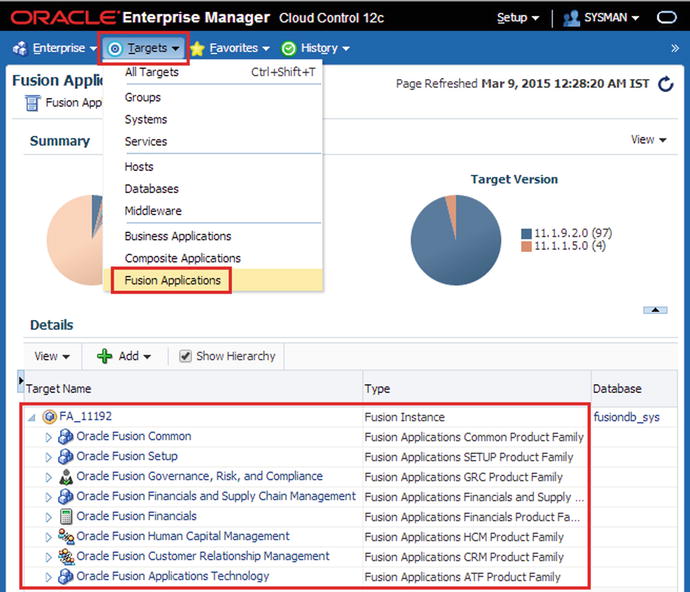Click the Enterprise menu icon
Image resolution: width=690 pixels, height=592 pixels.
click(20, 48)
